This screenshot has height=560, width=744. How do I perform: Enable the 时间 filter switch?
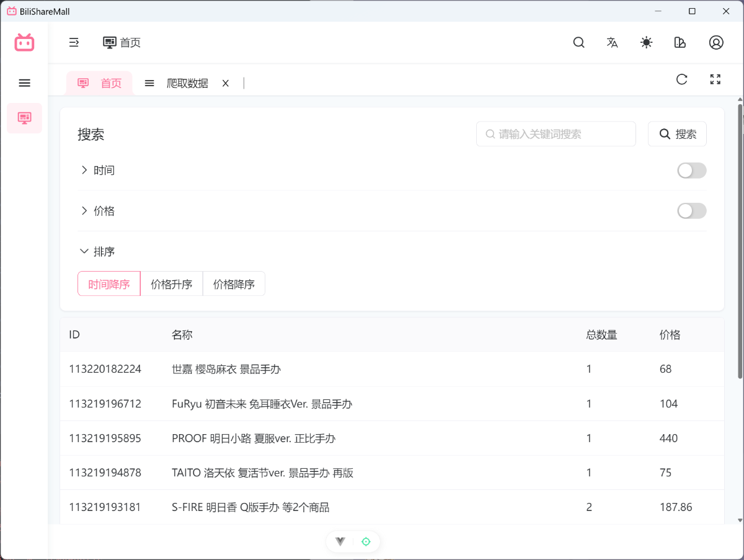pos(691,171)
